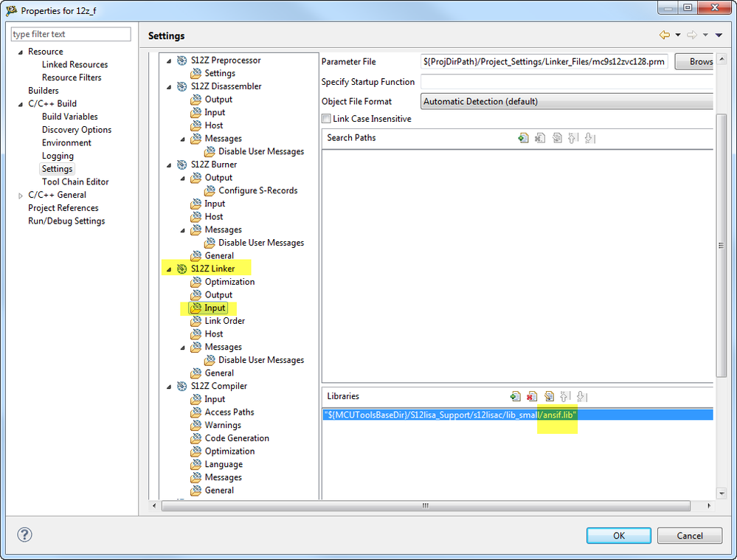Click the OK button
Viewport: 737px width, 560px height.
click(618, 536)
